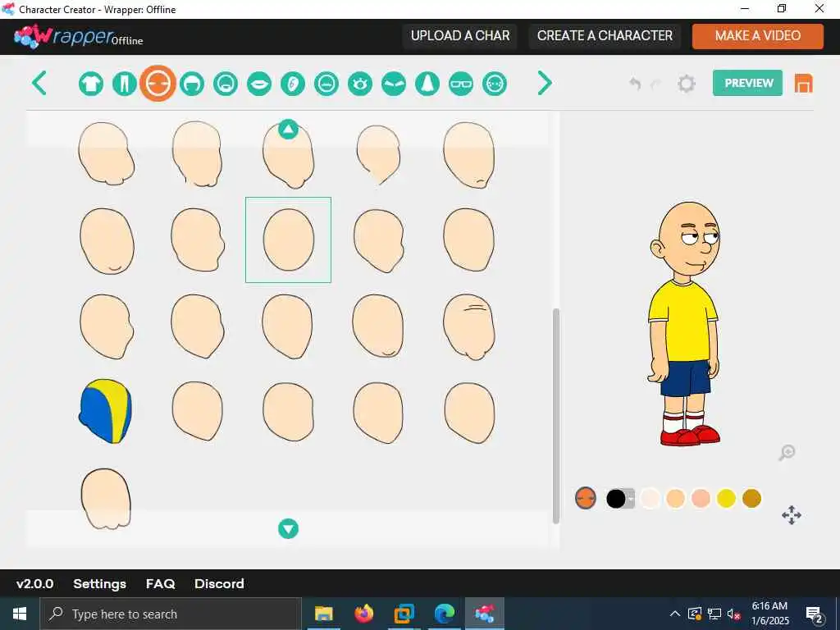This screenshot has width=840, height=630.
Task: Click the Wrapper Offline logo
Action: [79, 36]
